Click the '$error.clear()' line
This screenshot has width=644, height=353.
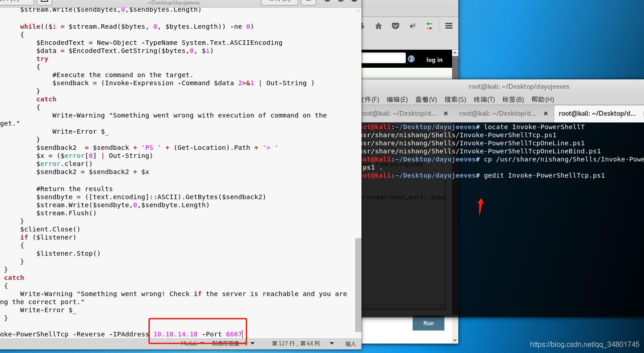click(x=64, y=164)
